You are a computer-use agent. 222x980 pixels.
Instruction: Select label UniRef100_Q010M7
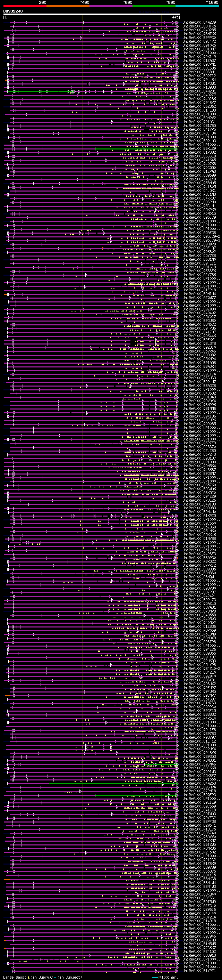199,49
